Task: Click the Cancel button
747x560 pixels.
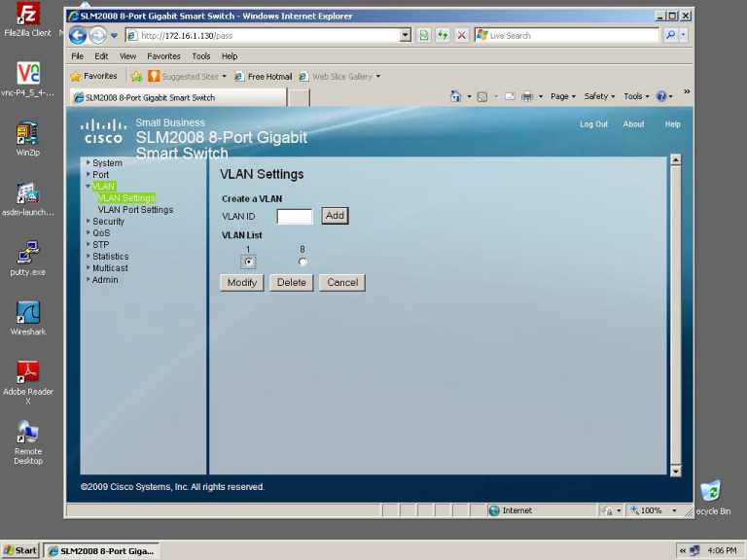Action: click(342, 282)
